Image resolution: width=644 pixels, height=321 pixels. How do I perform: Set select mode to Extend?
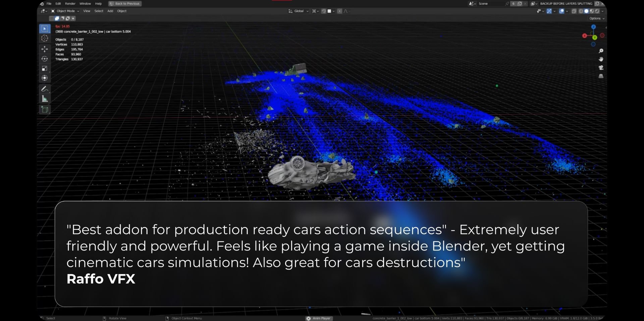click(x=57, y=18)
